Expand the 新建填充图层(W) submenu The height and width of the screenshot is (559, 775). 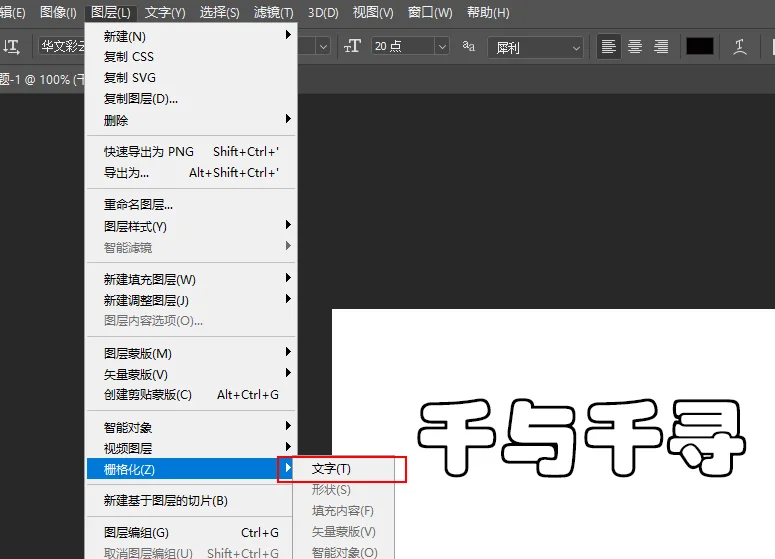click(x=191, y=279)
